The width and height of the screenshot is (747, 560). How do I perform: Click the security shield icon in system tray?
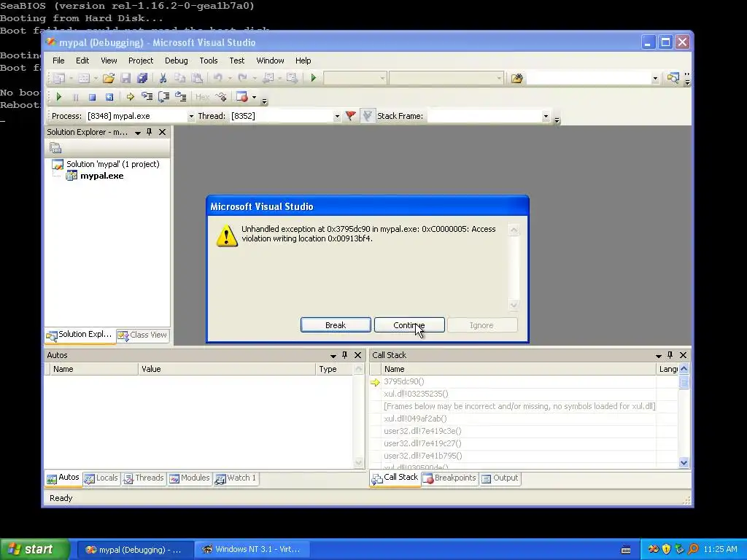pos(666,549)
